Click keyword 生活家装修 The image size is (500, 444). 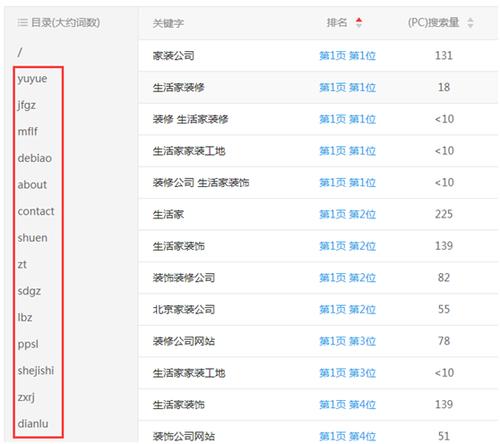179,87
